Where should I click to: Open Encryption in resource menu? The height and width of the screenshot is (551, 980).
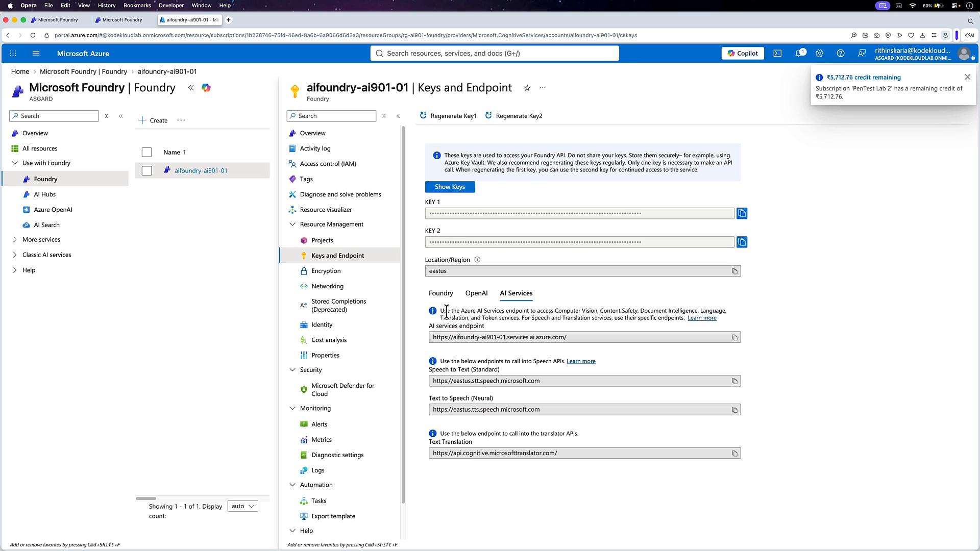tap(326, 271)
